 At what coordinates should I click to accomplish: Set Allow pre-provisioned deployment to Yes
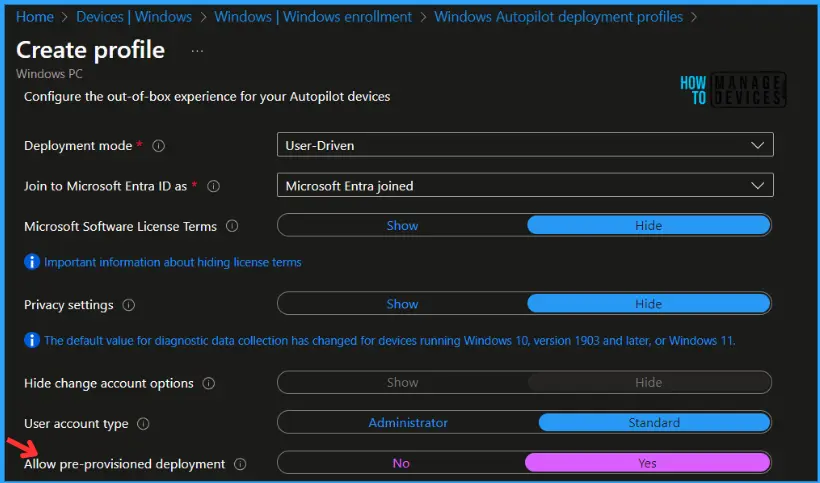647,463
